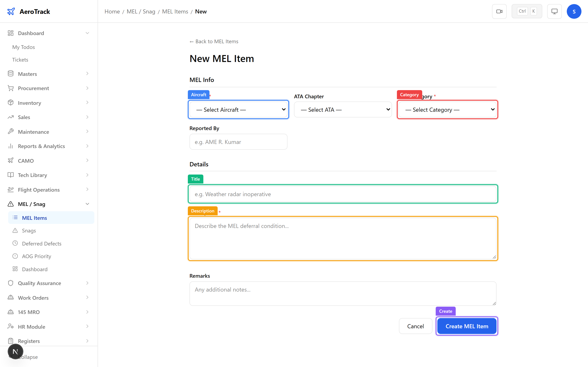Click the Deferred Defects clock icon

point(15,243)
